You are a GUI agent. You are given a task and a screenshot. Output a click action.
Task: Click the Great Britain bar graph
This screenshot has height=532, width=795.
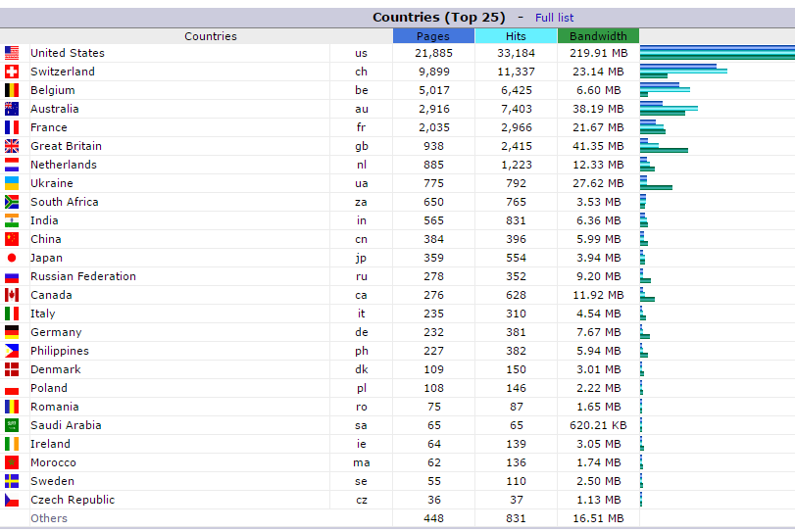coord(664,146)
